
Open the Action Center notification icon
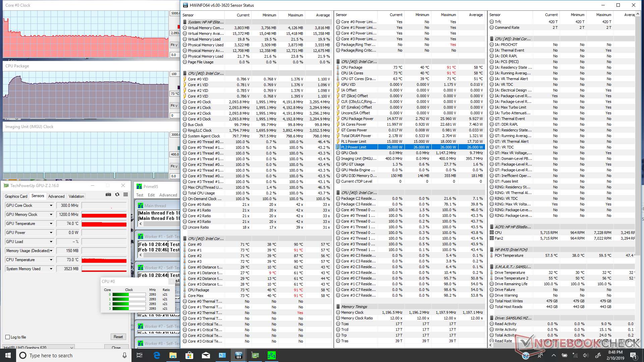[x=633, y=355]
